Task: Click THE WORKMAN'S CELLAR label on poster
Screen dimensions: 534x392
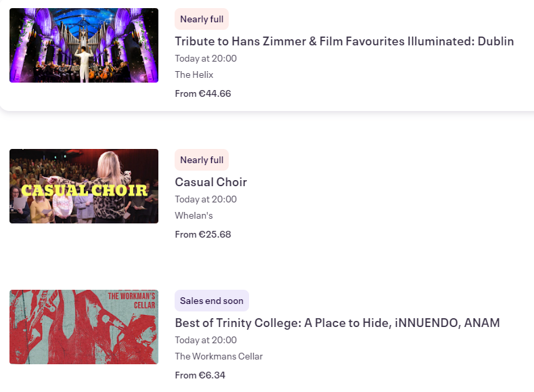Action: [132, 301]
